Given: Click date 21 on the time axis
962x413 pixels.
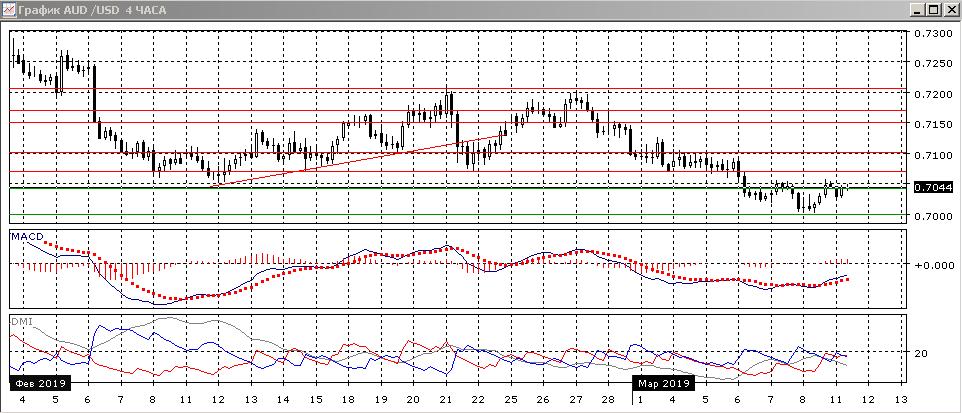Looking at the screenshot, I should click(445, 399).
